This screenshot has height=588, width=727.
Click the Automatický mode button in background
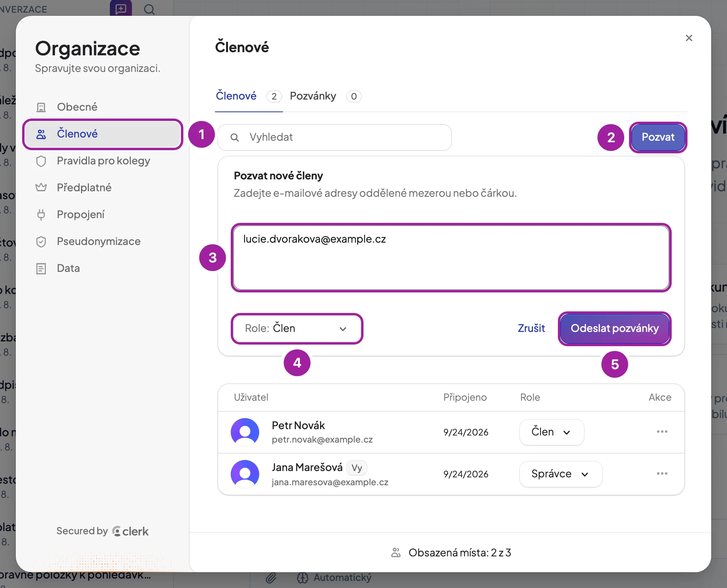click(x=334, y=578)
